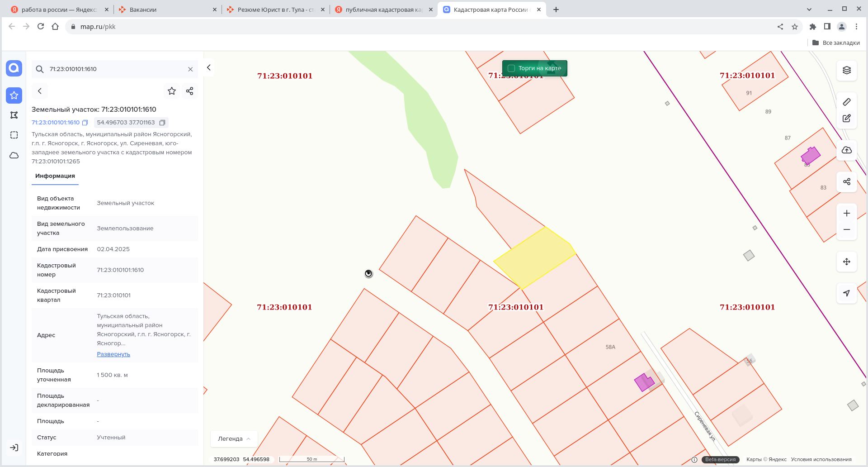
Task: Open the Условия использования link
Action: (821, 459)
